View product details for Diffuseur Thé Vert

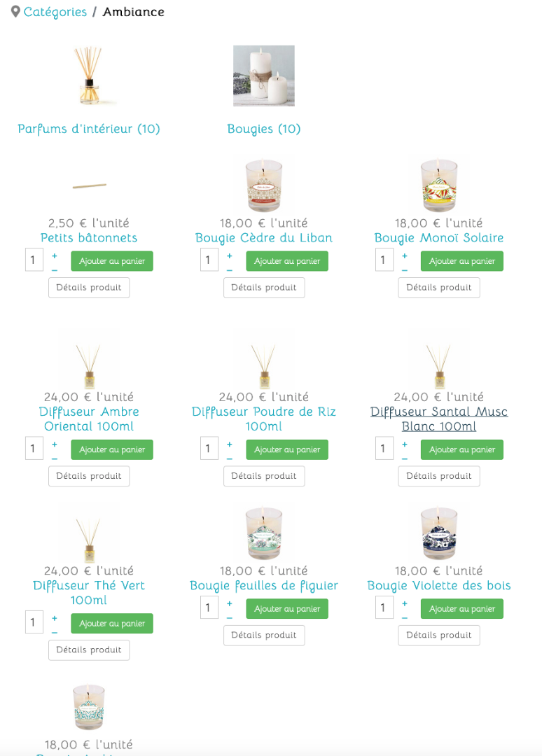coord(89,650)
